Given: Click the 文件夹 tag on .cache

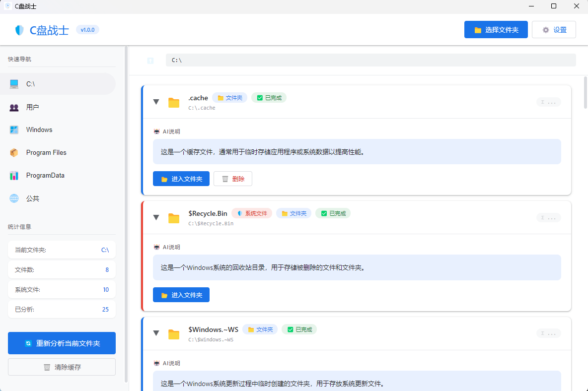Looking at the screenshot, I should tap(230, 98).
